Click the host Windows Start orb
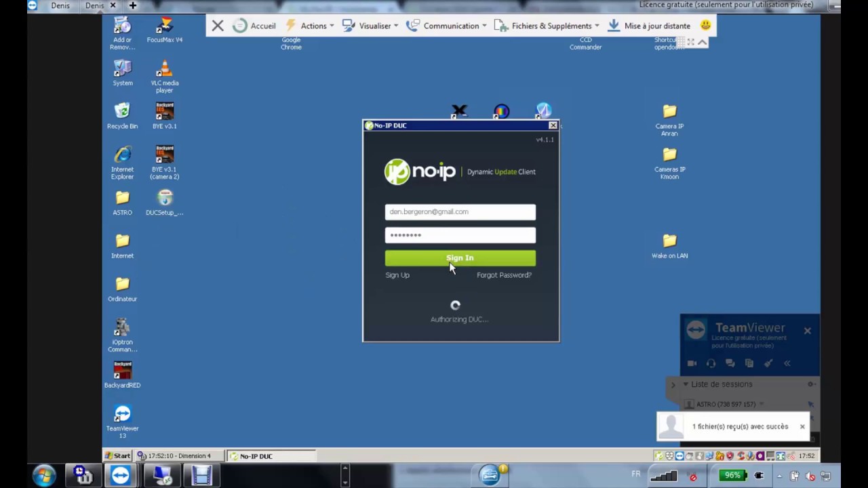The image size is (868, 488). (x=43, y=476)
